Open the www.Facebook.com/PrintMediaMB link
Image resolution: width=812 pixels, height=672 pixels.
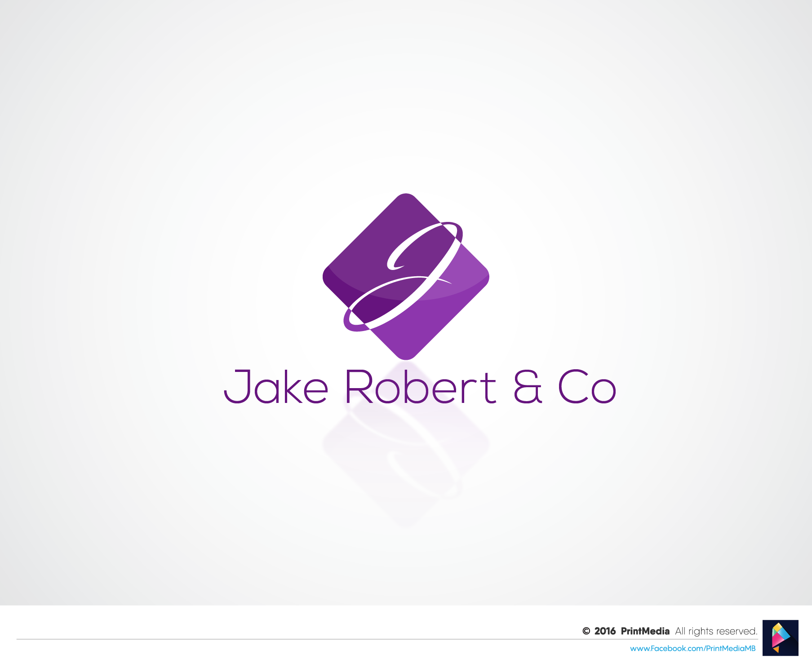point(692,649)
